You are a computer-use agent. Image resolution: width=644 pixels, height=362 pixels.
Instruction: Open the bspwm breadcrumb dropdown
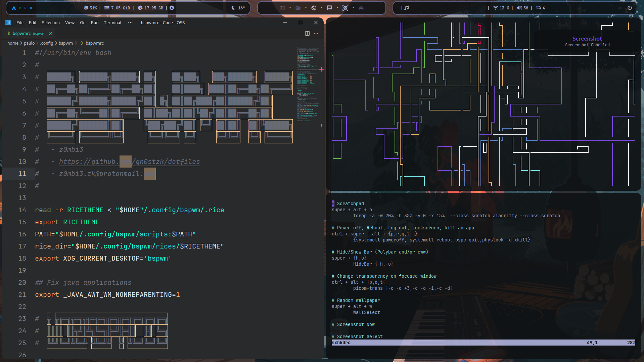pyautogui.click(x=66, y=43)
